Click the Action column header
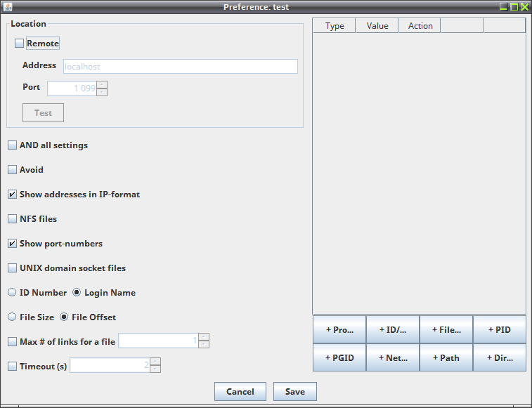532x408 pixels. coord(420,26)
